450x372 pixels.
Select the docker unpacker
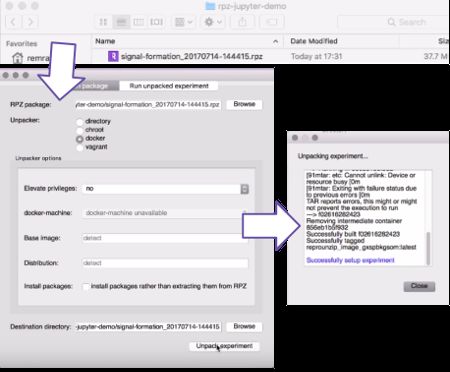coord(80,139)
